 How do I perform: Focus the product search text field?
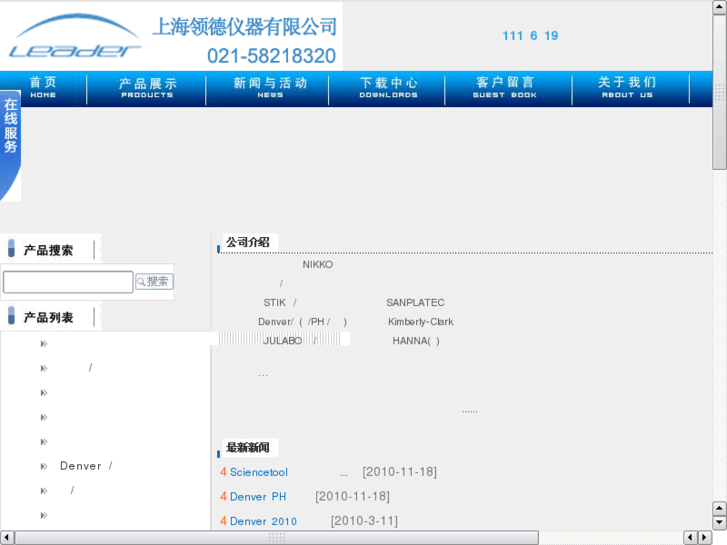(68, 282)
